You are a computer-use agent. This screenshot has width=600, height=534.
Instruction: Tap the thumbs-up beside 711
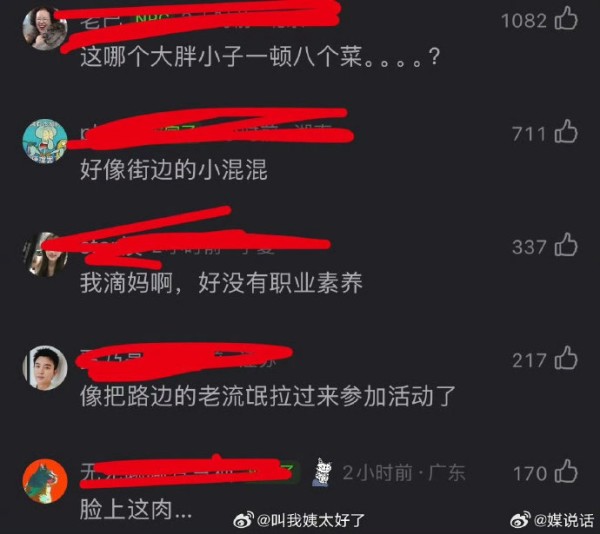(x=566, y=131)
